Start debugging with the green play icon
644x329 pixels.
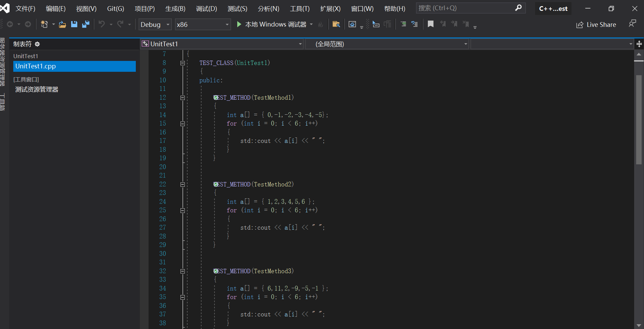[x=239, y=24]
